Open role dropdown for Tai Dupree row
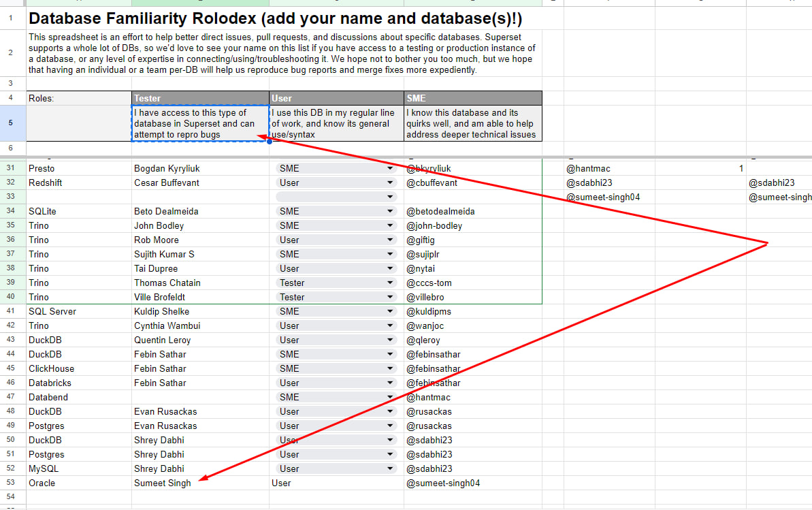Screen dimensions: 812x510 pos(389,268)
